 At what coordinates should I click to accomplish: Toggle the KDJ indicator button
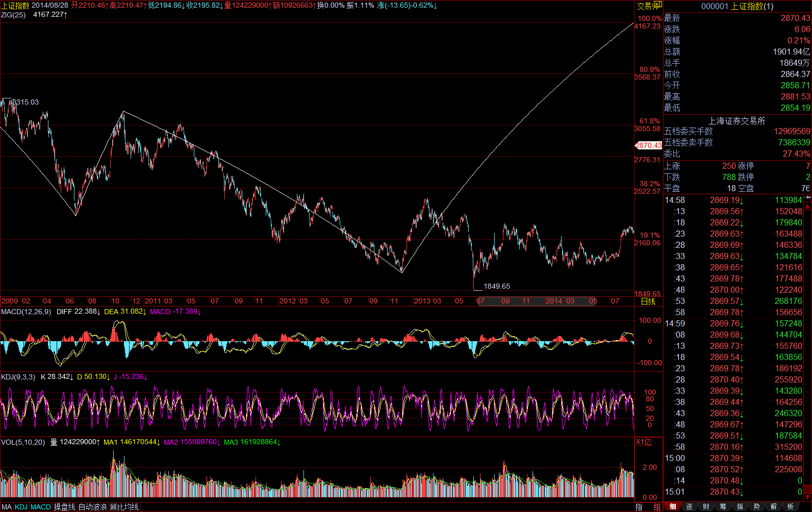tap(21, 507)
